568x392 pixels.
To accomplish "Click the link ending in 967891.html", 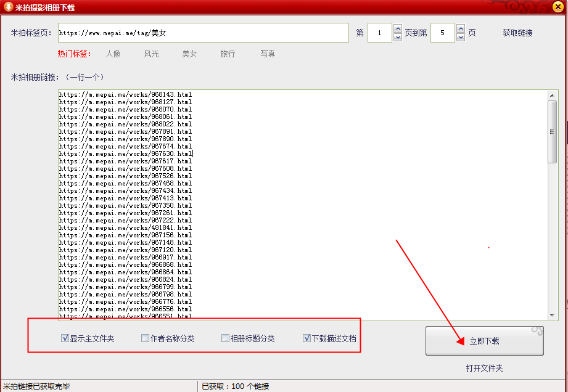I will (125, 131).
